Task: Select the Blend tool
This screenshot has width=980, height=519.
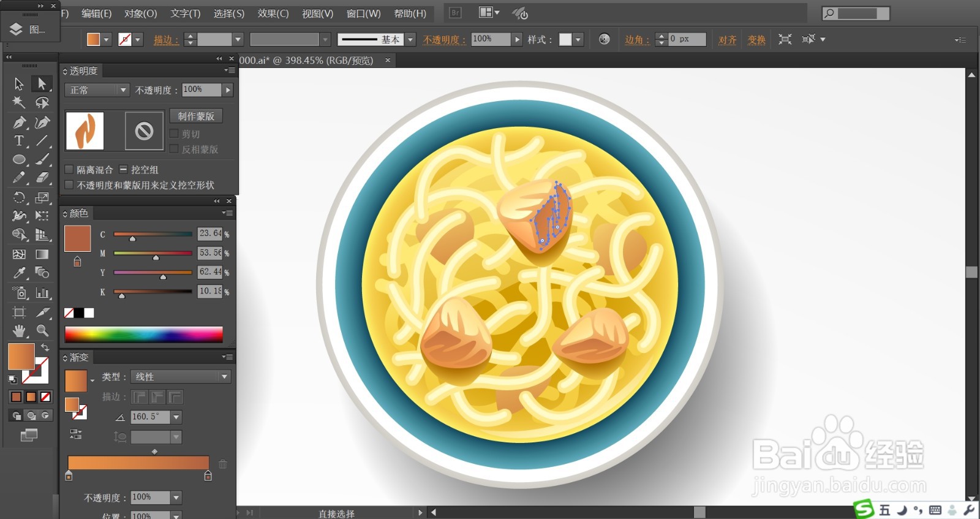Action: click(42, 273)
